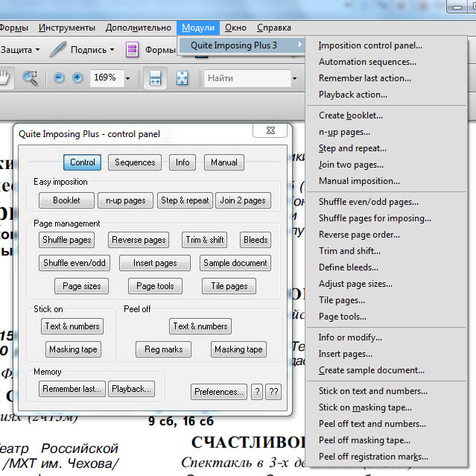Open the Инструменты menu
The image size is (476, 476).
(x=67, y=28)
